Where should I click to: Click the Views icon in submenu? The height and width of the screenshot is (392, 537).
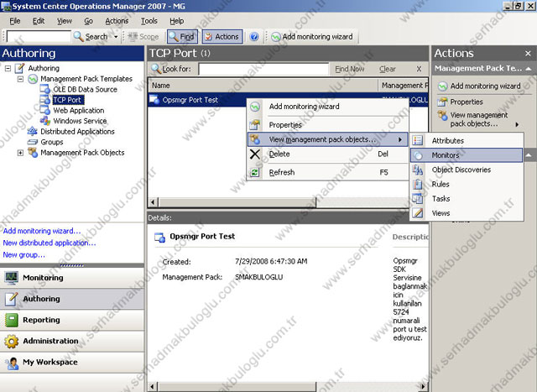pos(418,213)
